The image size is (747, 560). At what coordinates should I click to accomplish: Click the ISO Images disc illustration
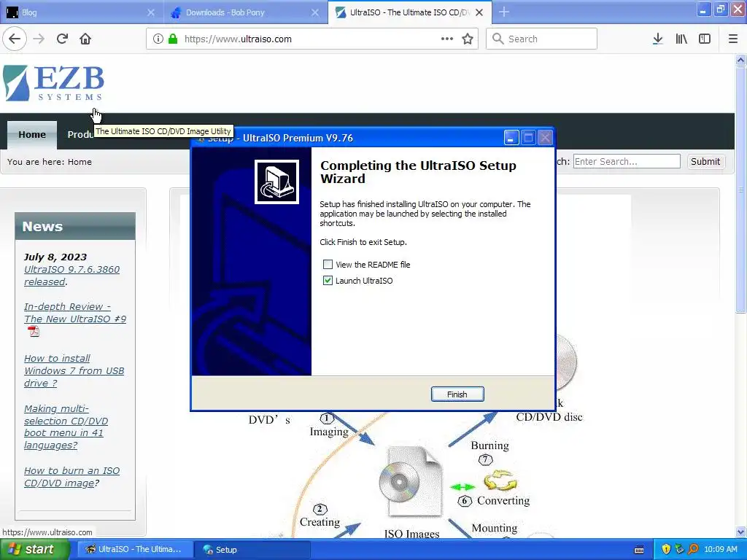412,482
